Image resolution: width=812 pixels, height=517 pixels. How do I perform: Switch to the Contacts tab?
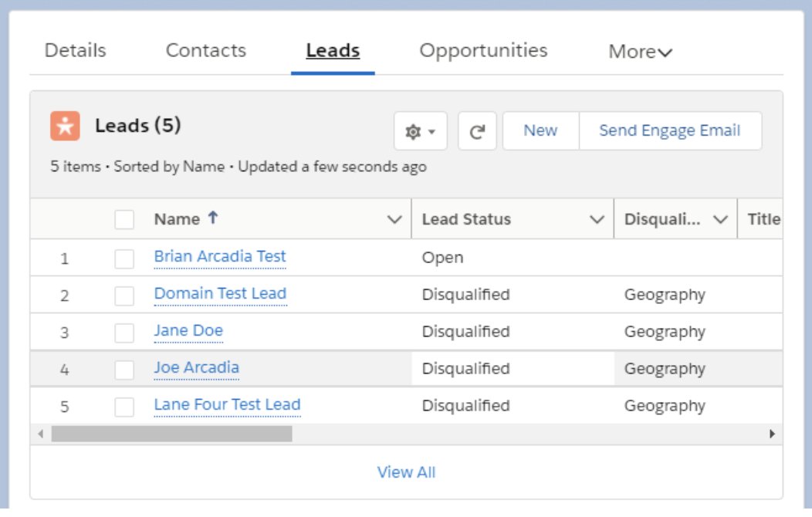click(205, 51)
